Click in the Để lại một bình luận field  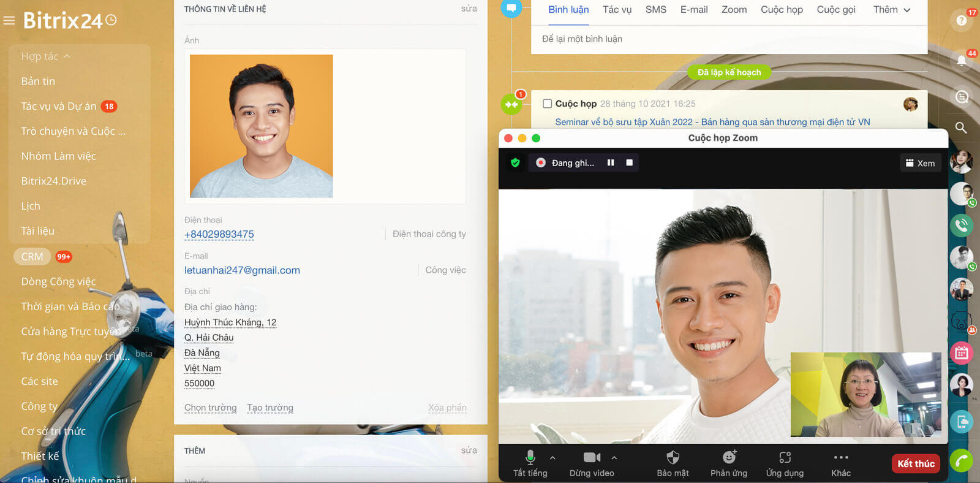click(729, 39)
